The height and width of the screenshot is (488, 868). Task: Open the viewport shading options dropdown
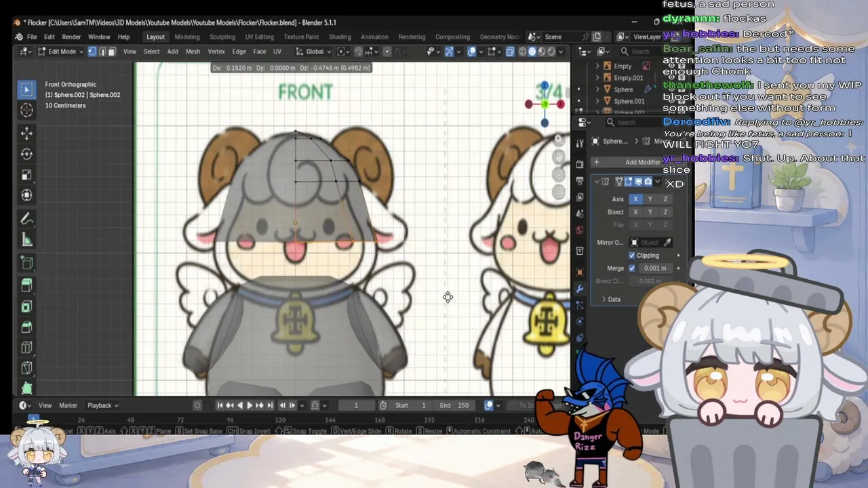[562, 52]
